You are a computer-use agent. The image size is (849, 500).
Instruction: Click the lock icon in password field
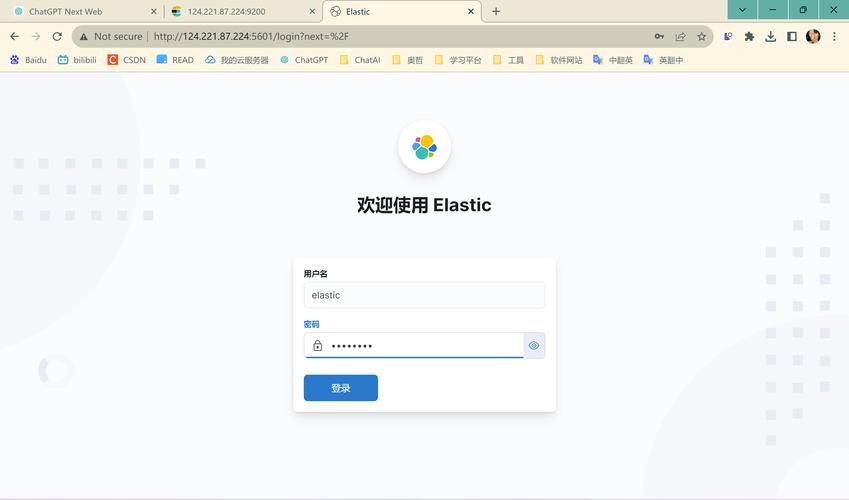point(318,346)
